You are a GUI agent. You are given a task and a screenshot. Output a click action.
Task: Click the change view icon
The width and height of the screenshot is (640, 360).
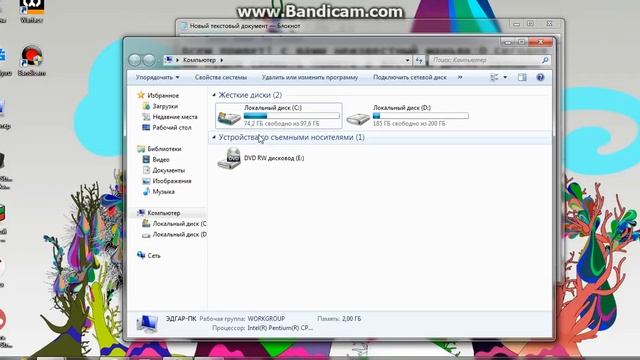tap(494, 77)
